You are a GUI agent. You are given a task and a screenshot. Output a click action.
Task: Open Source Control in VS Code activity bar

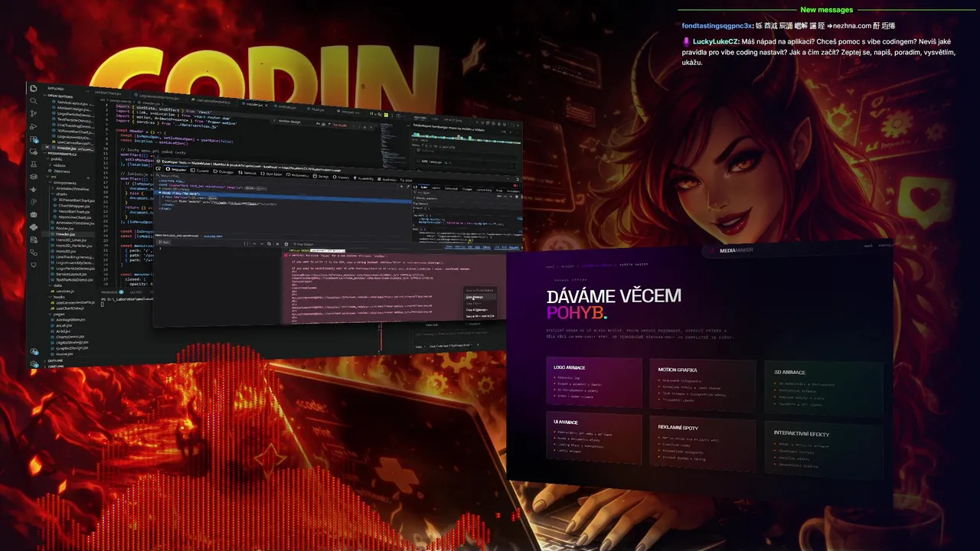click(x=33, y=114)
